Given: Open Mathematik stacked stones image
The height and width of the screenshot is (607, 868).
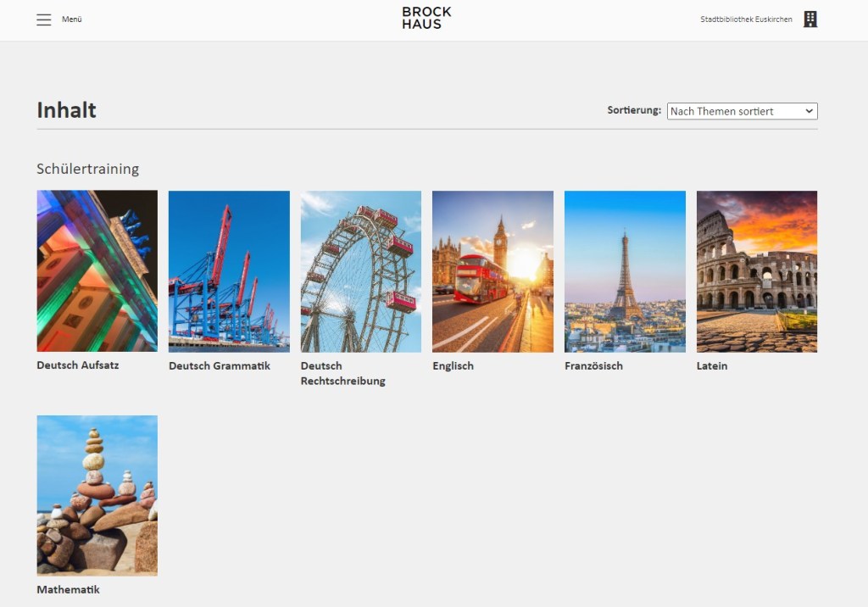Looking at the screenshot, I should pos(97,495).
